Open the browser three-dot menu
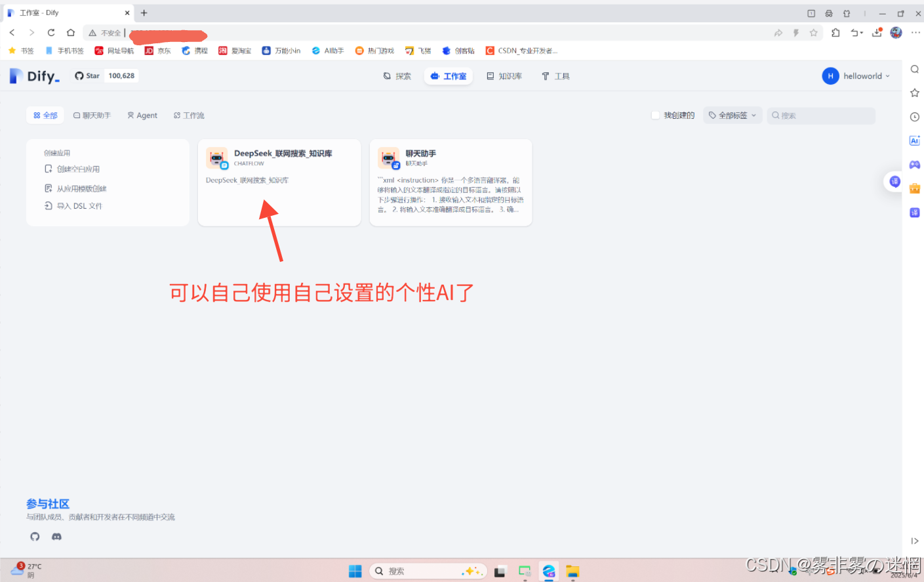 pos(915,33)
